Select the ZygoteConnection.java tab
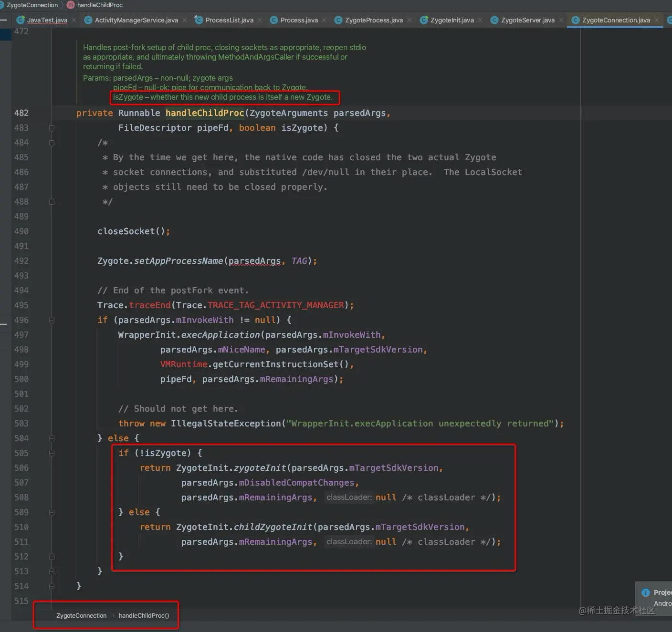672x632 pixels. (616, 20)
